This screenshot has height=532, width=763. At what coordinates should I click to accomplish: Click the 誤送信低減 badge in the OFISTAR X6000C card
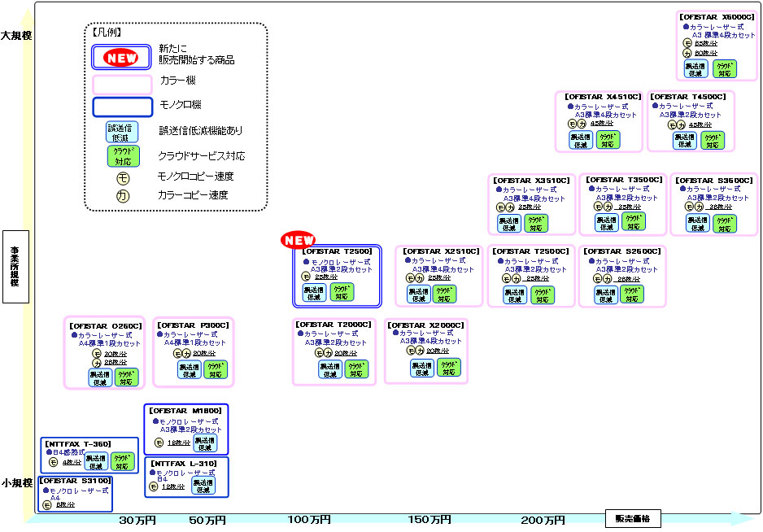(x=695, y=69)
